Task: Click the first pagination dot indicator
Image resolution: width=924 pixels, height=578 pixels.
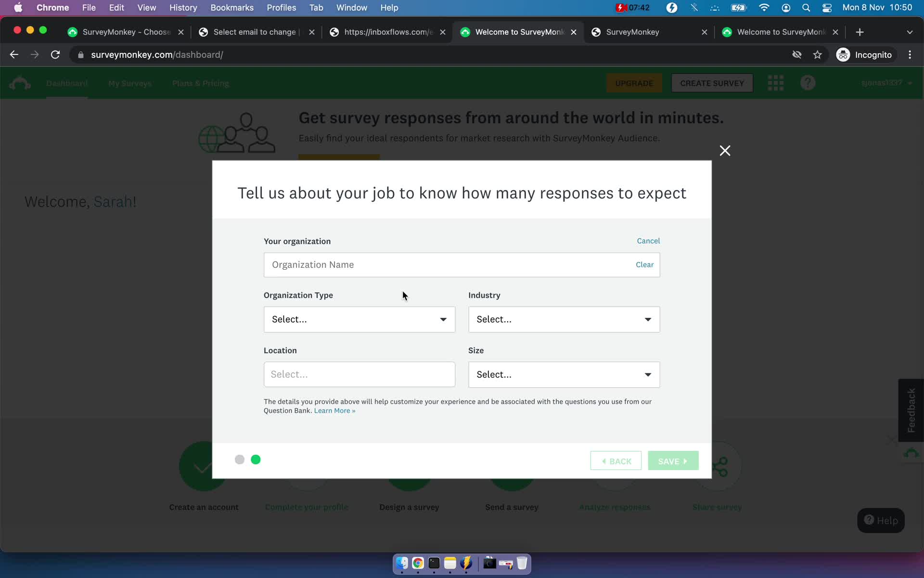Action: 240,460
